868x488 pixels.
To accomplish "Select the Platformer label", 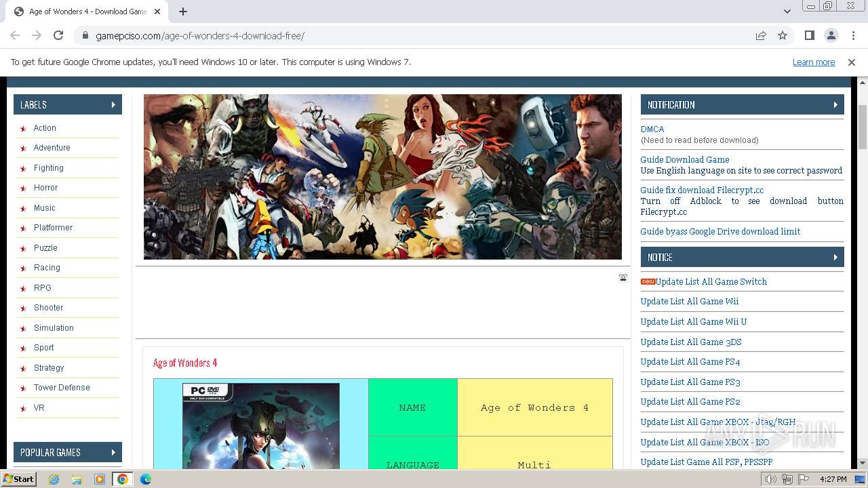I will [x=53, y=228].
